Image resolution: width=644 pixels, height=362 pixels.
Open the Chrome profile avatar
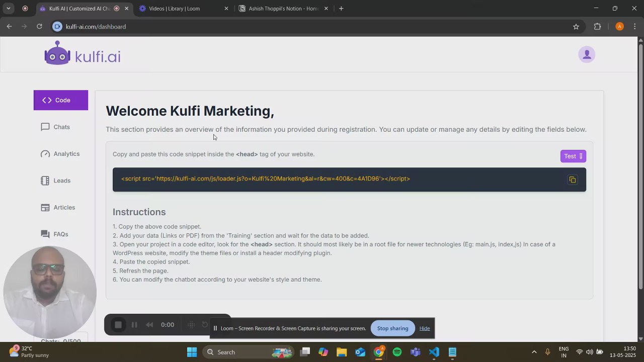(x=619, y=27)
